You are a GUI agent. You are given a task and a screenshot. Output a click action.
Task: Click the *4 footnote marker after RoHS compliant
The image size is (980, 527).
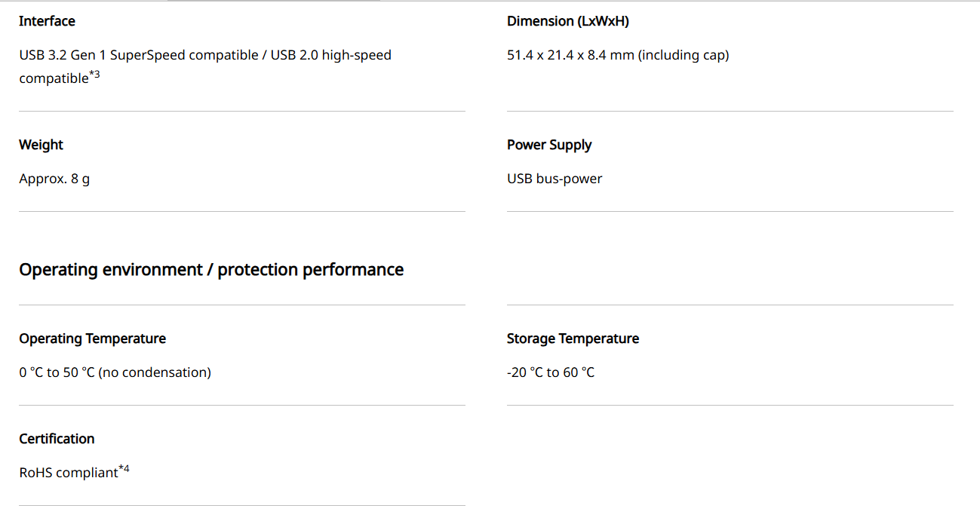124,469
